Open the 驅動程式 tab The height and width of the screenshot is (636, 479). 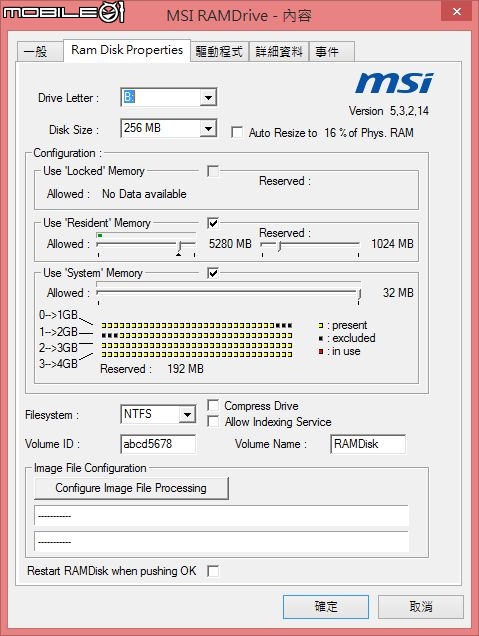tap(219, 52)
